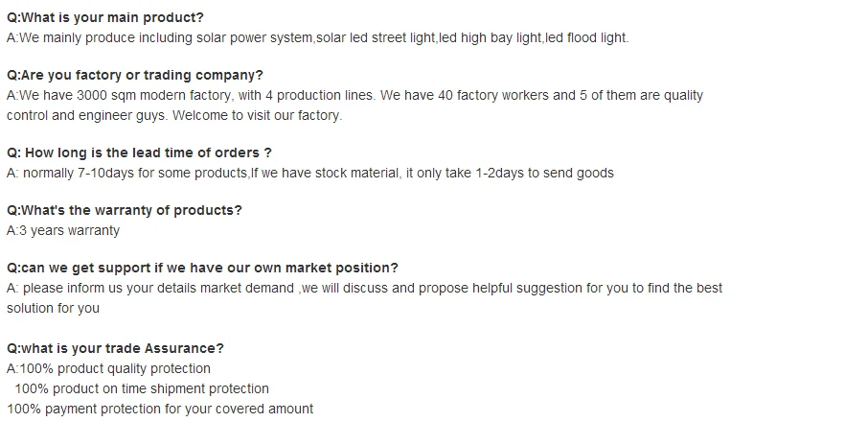Click the words "led flood light"
868x422 pixels.
pyautogui.click(x=586, y=38)
